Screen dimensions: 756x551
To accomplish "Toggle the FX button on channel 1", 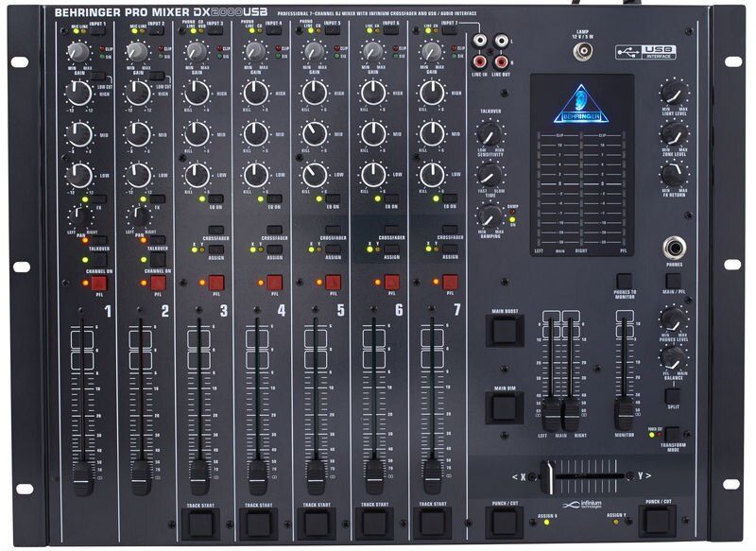I will click(98, 199).
